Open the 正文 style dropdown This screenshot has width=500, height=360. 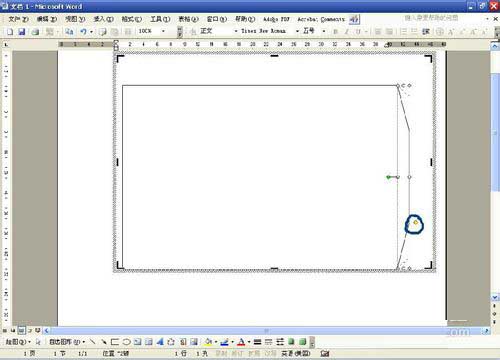236,31
